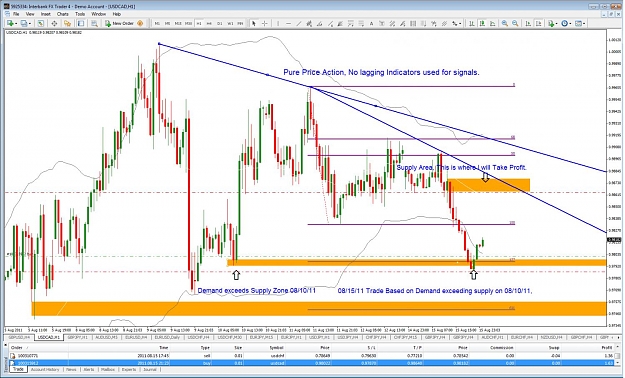Viewport: 625px width, 378px height.
Task: Open the Templates toolbar icon
Action: pyautogui.click(x=578, y=24)
